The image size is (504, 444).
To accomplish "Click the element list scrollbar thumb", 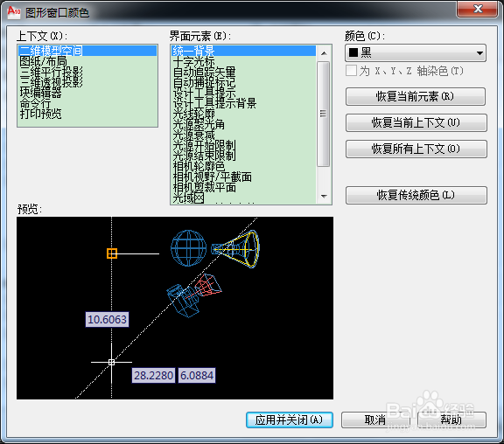I will click(324, 114).
